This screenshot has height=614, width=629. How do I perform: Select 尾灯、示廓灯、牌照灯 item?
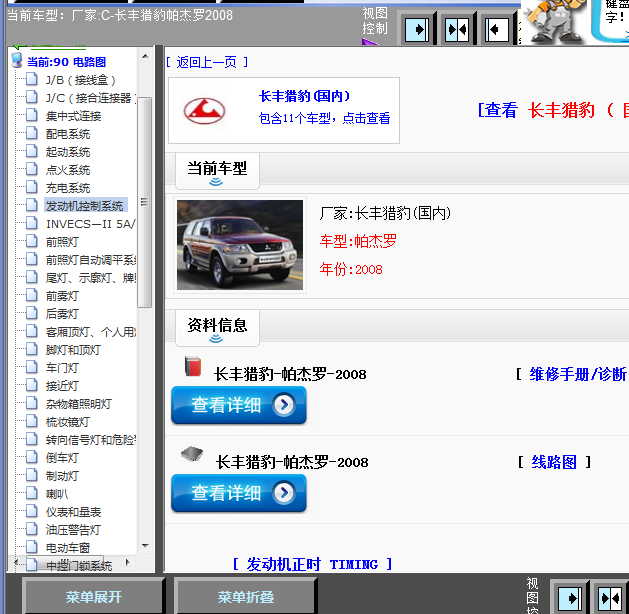(x=91, y=278)
